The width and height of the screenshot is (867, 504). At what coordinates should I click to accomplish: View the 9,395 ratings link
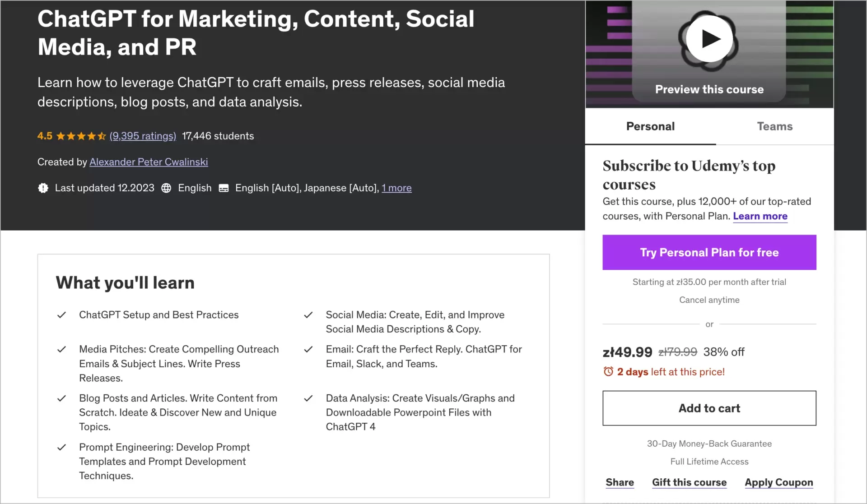143,136
